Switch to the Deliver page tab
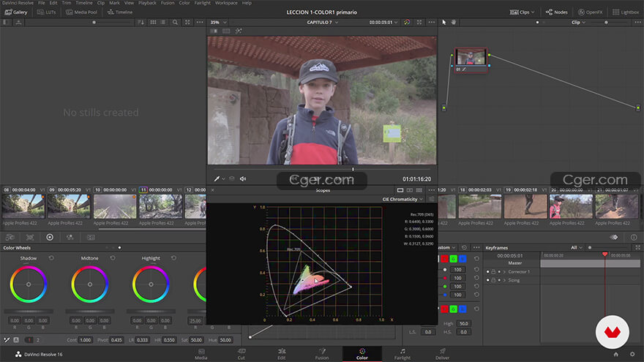The width and height of the screenshot is (644, 362). point(442,354)
